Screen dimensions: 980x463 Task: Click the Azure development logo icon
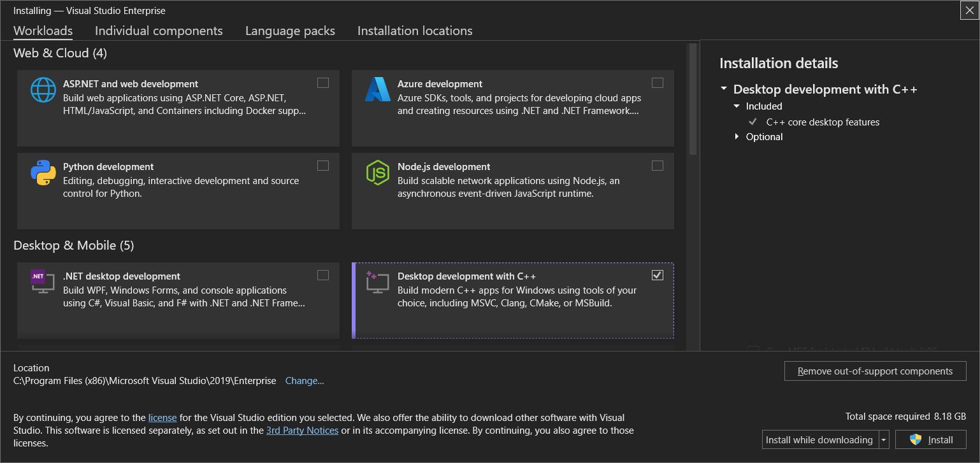coord(377,90)
